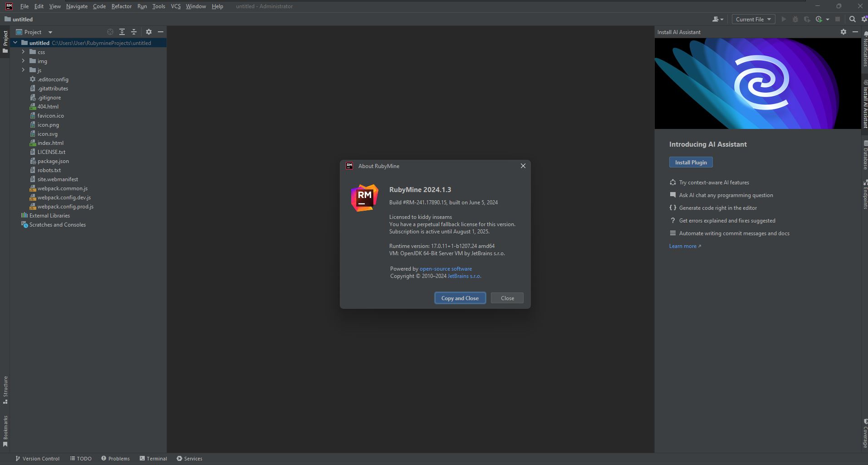Close the About RubyMine dialog
This screenshot has height=465, width=868.
[523, 166]
